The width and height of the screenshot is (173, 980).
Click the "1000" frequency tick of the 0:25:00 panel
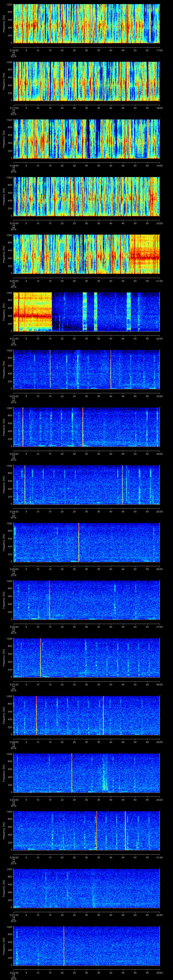pos(9,523)
